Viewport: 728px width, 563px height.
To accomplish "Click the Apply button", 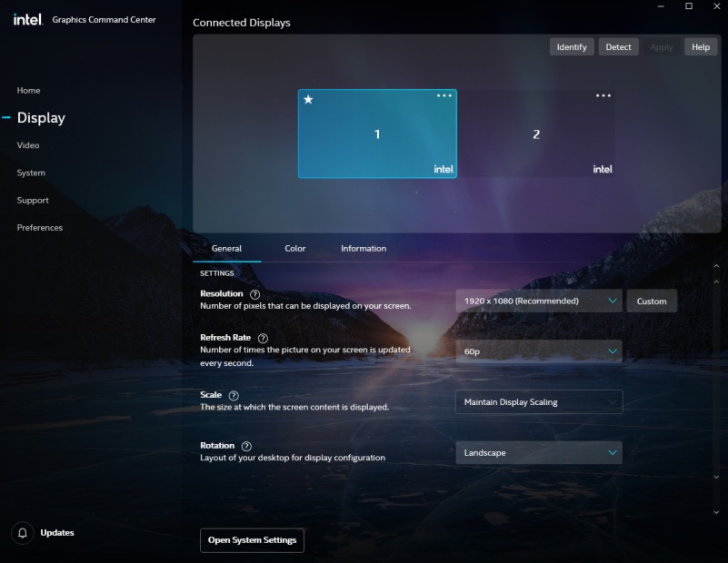I will coord(661,47).
